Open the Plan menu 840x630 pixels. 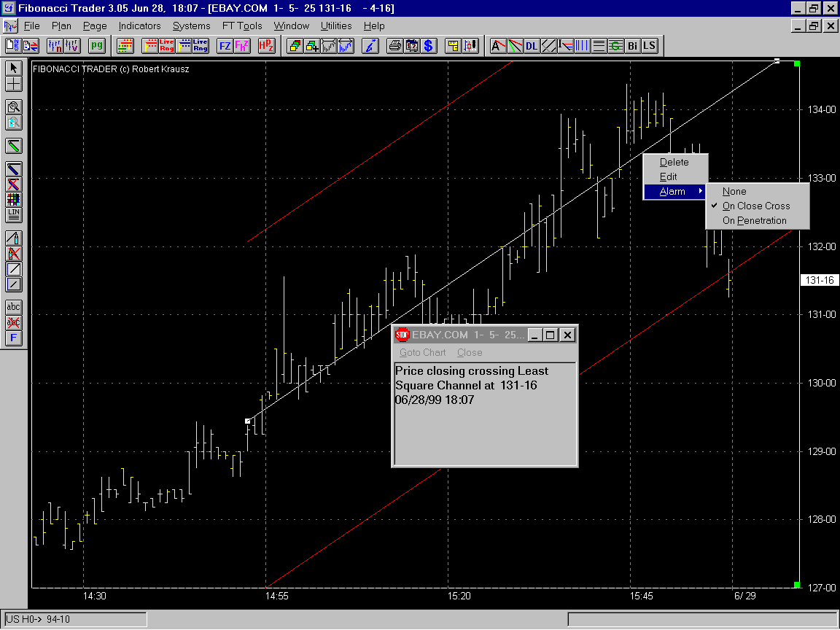61,26
